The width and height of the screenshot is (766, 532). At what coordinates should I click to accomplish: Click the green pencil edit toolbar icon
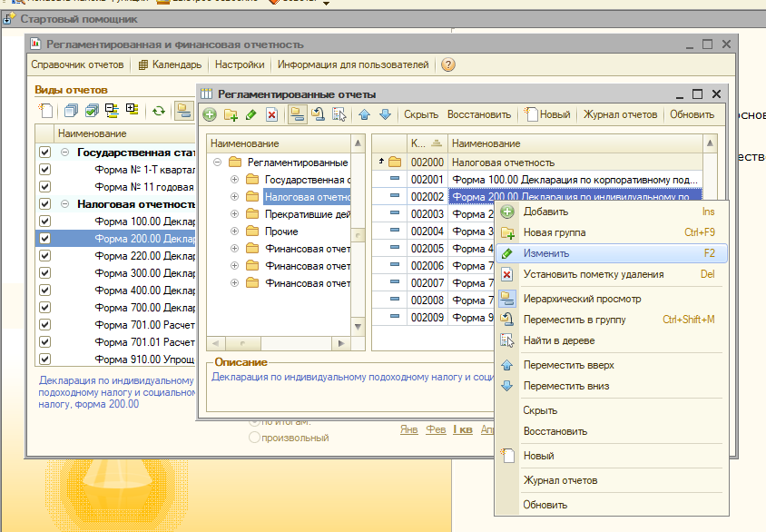251,114
